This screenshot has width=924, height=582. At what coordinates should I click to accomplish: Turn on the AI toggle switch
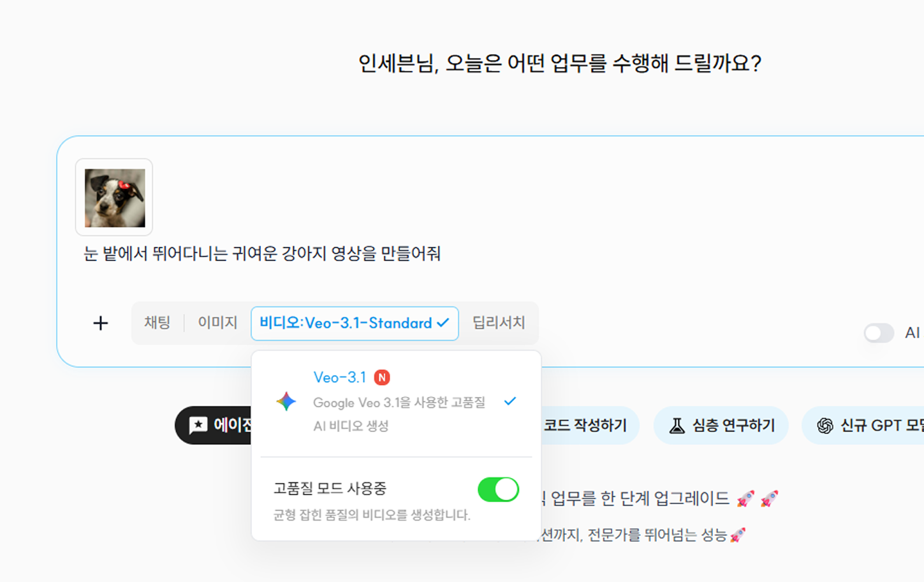pos(878,333)
